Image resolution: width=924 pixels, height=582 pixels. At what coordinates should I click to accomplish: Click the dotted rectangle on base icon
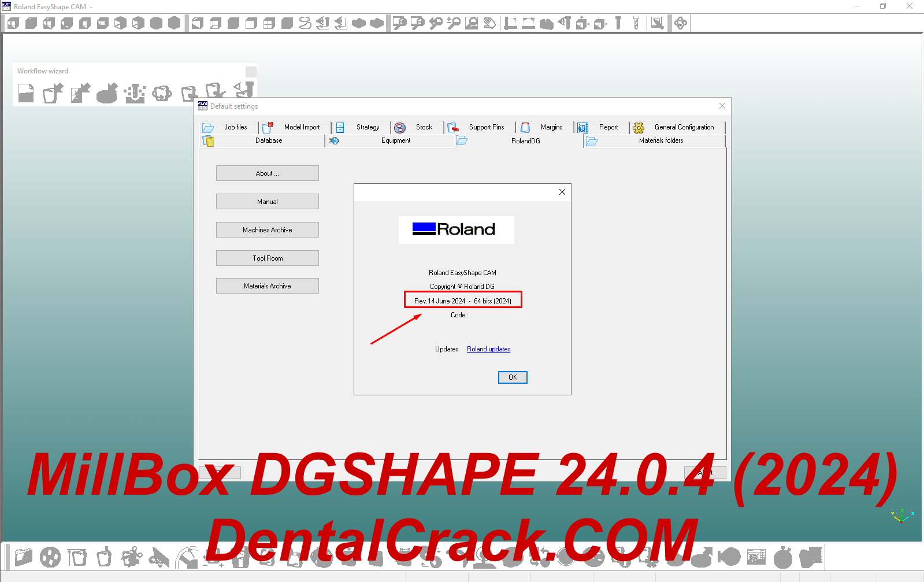(528, 23)
